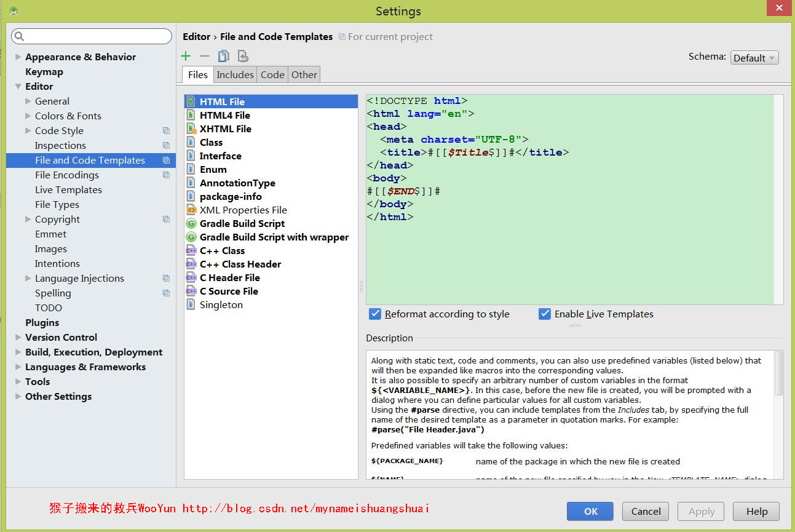This screenshot has width=795, height=532.
Task: Click the green plus Create Template icon
Action: (x=186, y=56)
